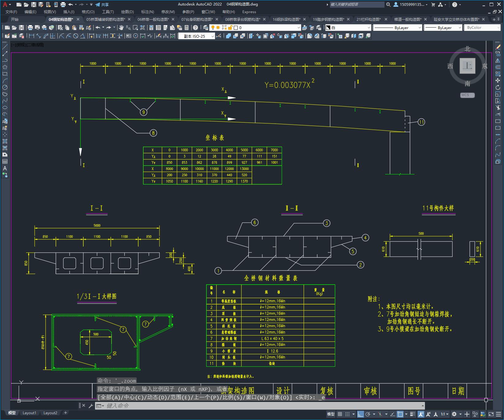Click the 开始 start tab
Viewport: 504px width, 420px height.
point(15,19)
